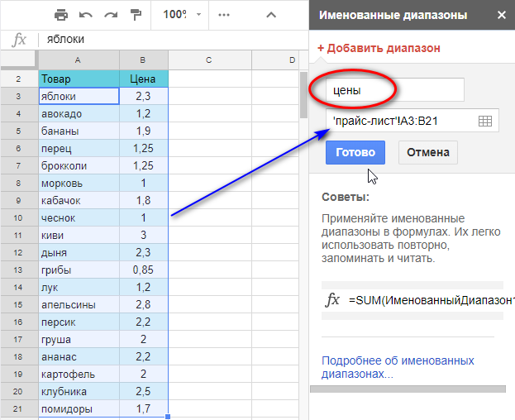
Task: Select column C header
Action: tap(209, 60)
